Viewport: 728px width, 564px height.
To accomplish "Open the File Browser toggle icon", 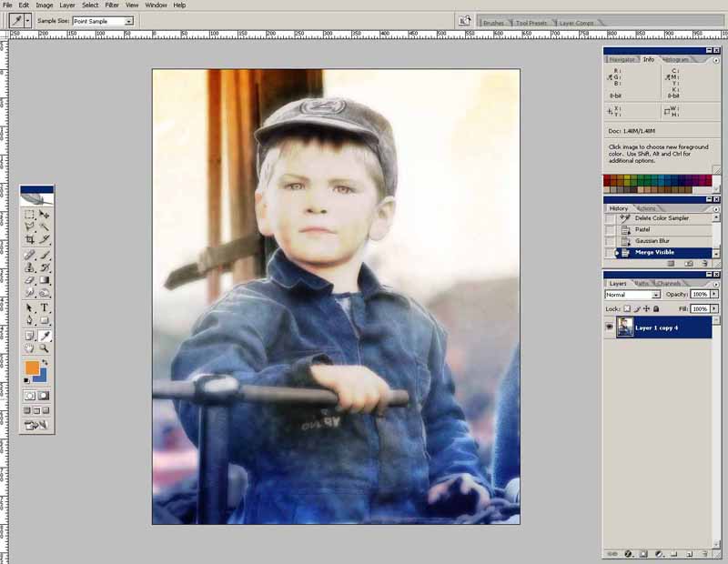I will point(465,21).
